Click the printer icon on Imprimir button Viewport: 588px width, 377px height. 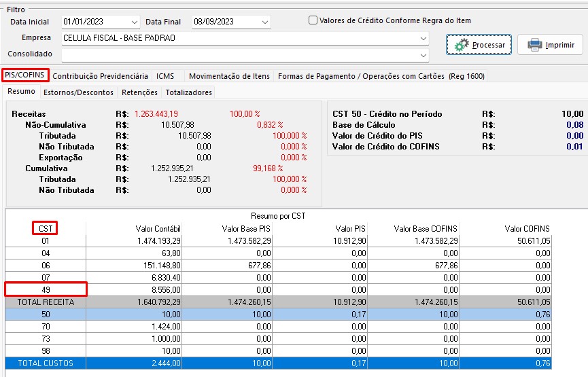[535, 45]
